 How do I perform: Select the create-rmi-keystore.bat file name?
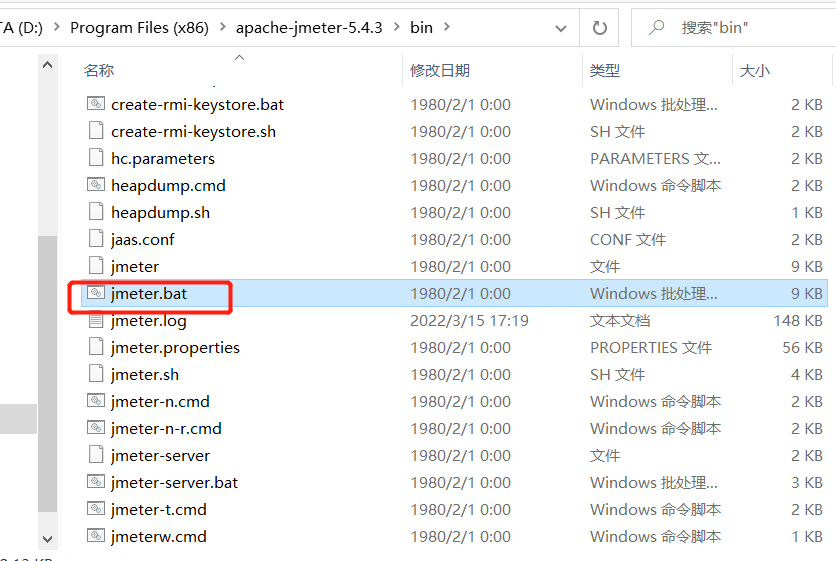(197, 105)
